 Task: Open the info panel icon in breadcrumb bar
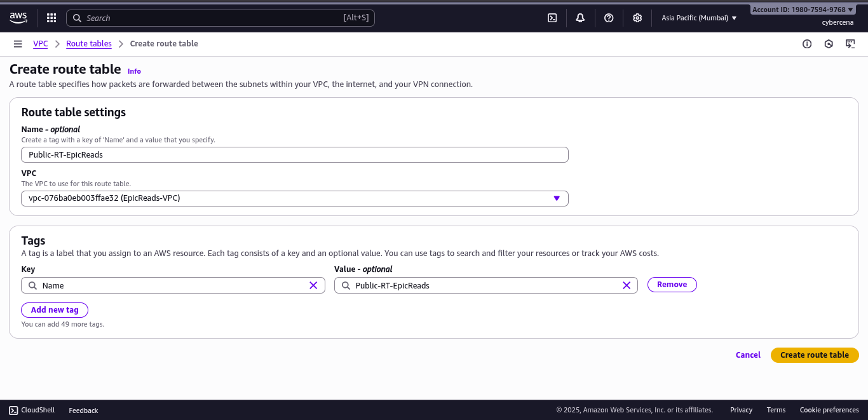point(807,44)
